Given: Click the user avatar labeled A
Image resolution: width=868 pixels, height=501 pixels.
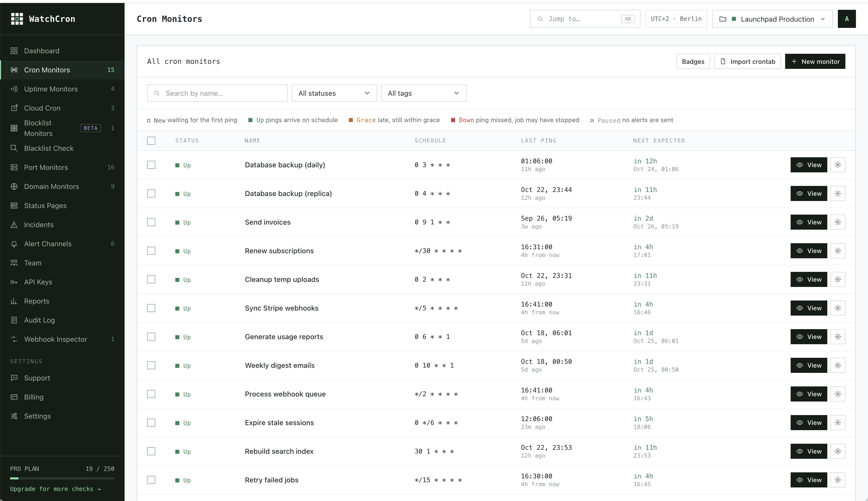Looking at the screenshot, I should pos(847,19).
